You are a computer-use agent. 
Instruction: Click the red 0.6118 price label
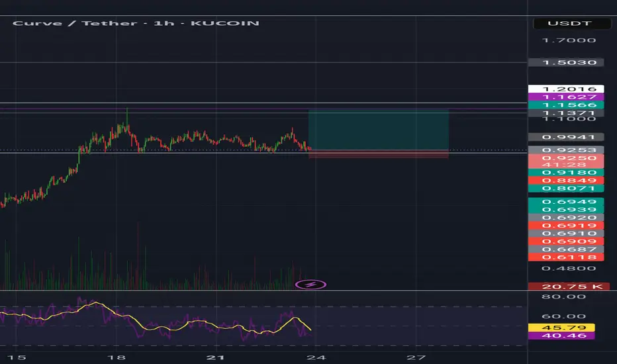point(566,257)
